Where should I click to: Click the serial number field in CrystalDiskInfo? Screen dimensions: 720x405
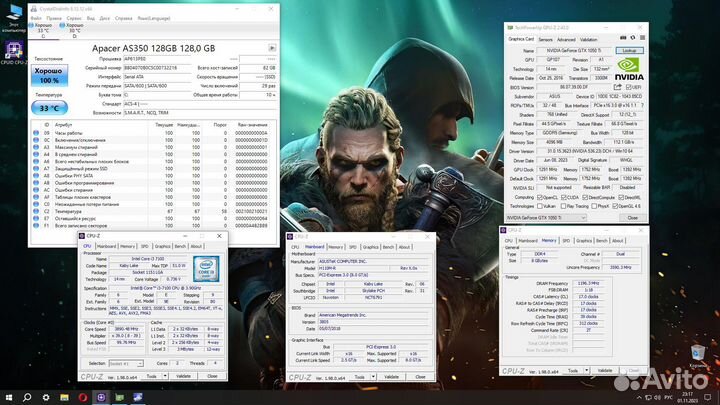(157, 68)
